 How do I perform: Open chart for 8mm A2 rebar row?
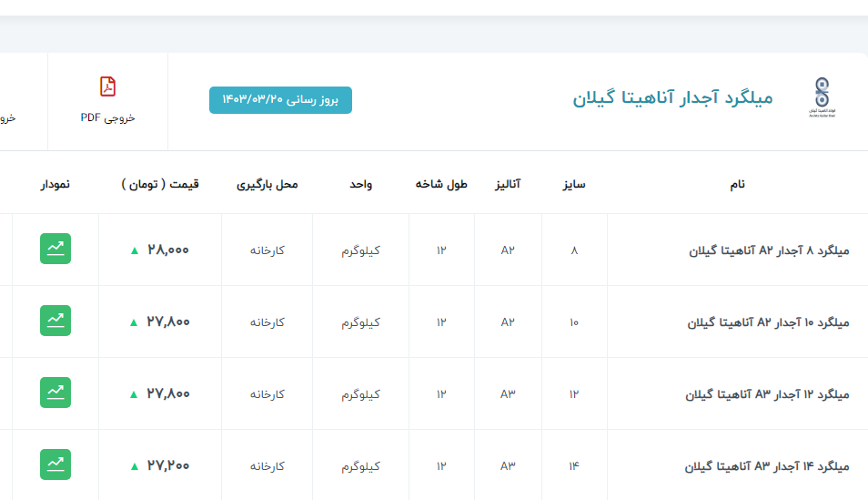(56, 250)
